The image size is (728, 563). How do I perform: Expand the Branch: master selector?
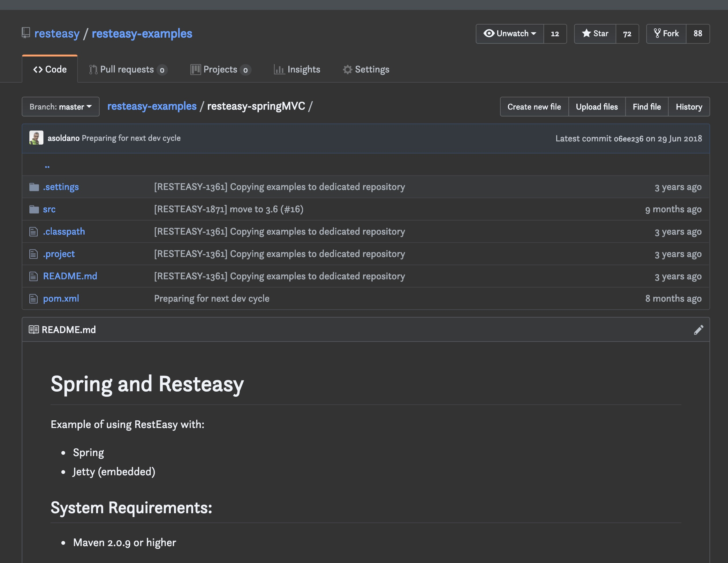pos(61,107)
